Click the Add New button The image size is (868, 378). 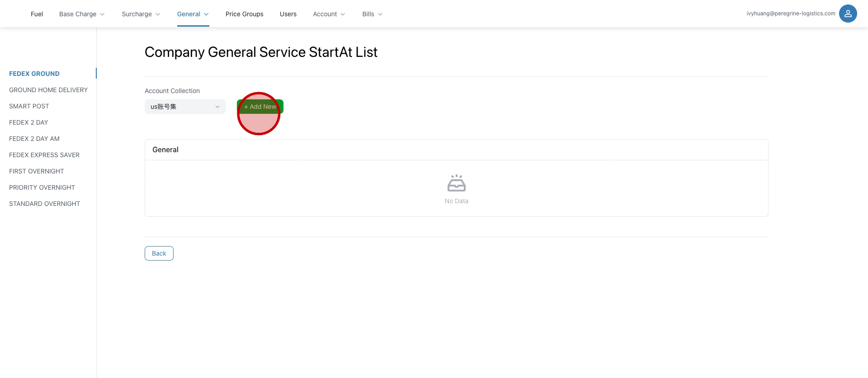coord(260,107)
